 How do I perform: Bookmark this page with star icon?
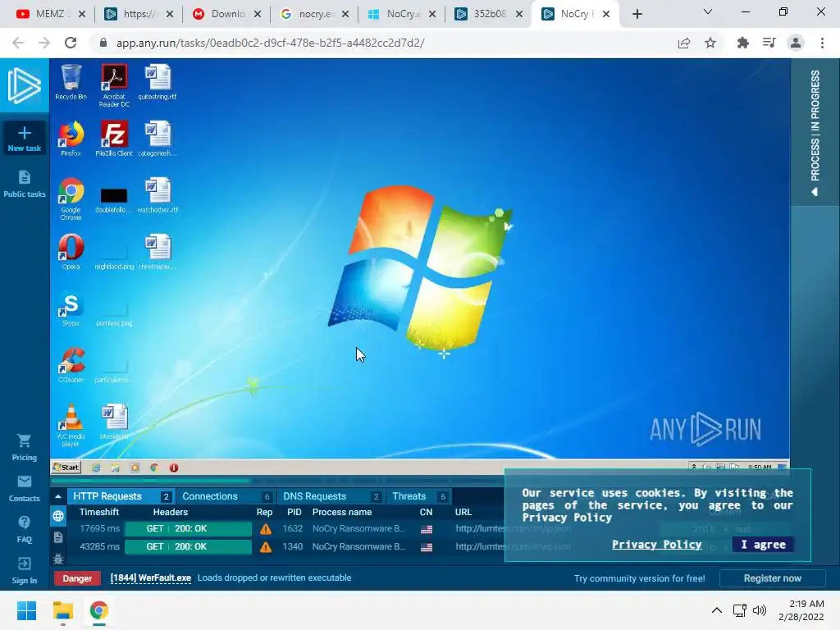tap(710, 43)
